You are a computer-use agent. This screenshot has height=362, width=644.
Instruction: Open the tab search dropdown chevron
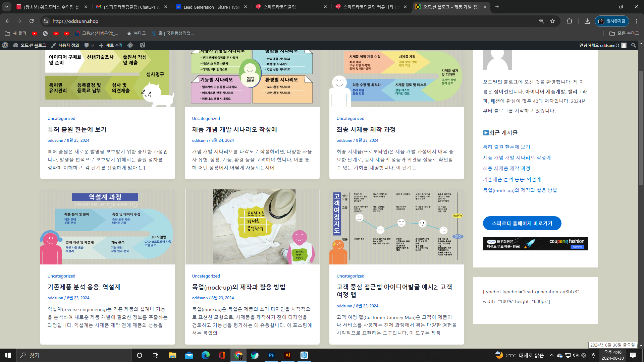(7, 7)
